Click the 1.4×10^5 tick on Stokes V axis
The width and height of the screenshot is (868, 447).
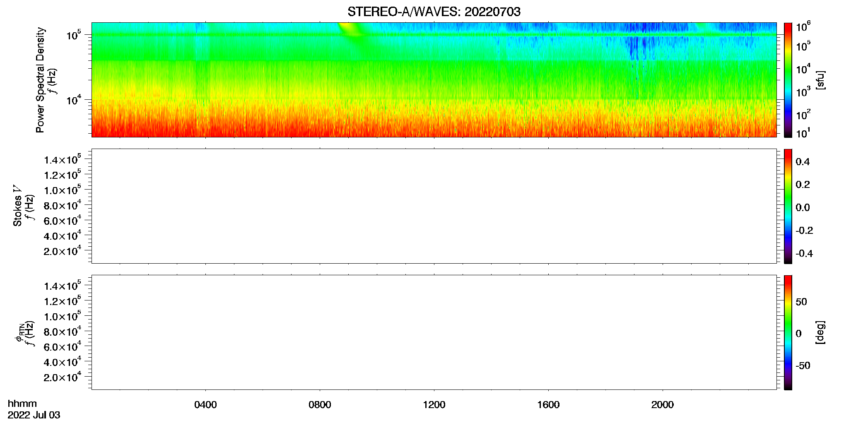[x=63, y=159]
